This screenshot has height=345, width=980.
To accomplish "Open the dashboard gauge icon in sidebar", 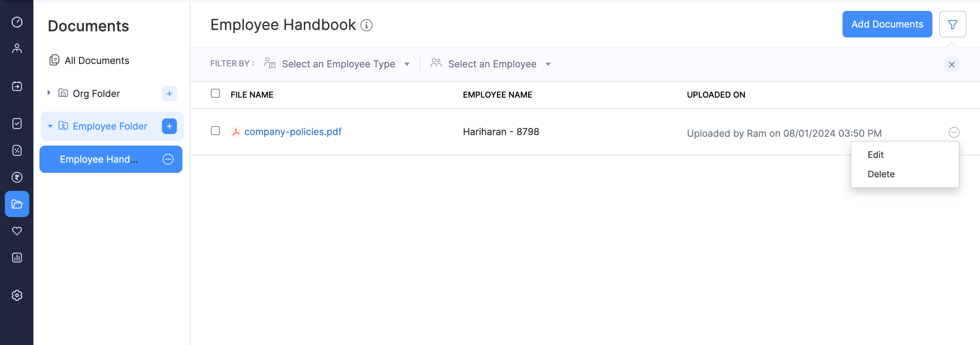I will pyautogui.click(x=17, y=22).
